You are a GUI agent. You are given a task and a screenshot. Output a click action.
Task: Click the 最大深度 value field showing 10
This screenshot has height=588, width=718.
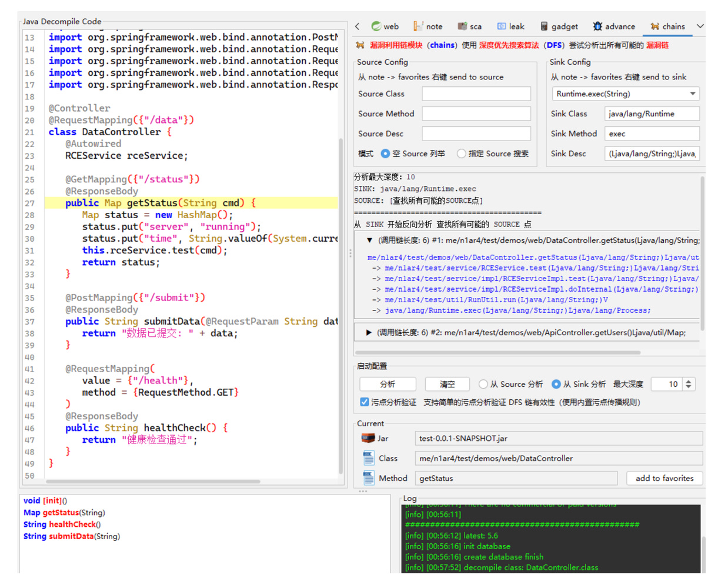point(667,384)
